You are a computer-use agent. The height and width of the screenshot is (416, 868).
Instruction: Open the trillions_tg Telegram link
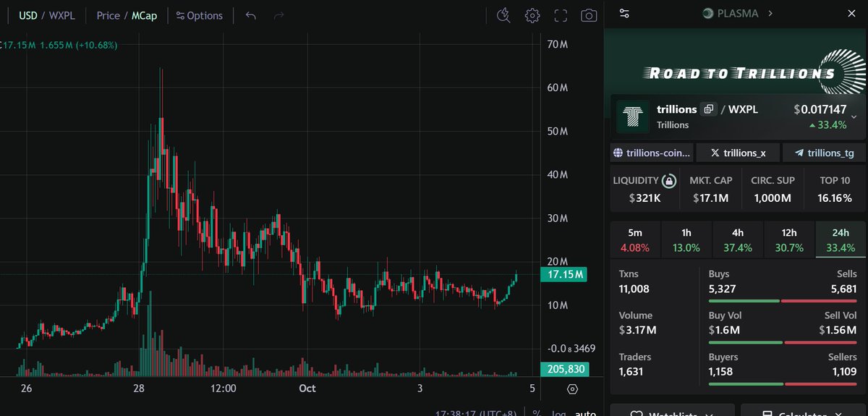(x=824, y=153)
